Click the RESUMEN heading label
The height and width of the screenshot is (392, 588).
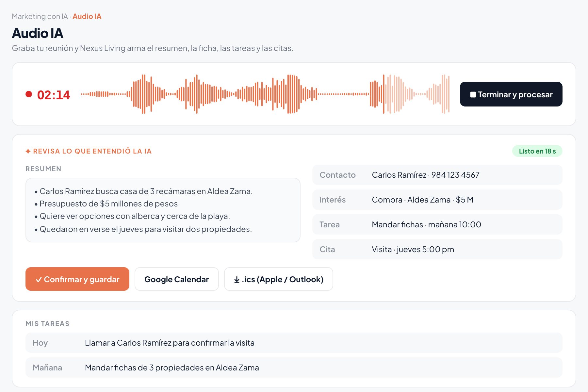pyautogui.click(x=43, y=169)
